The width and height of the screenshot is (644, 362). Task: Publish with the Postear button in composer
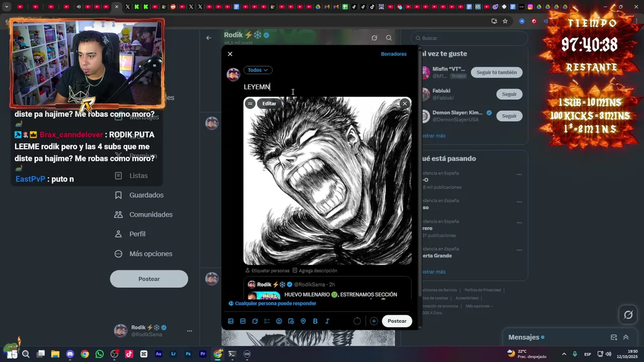click(x=397, y=321)
